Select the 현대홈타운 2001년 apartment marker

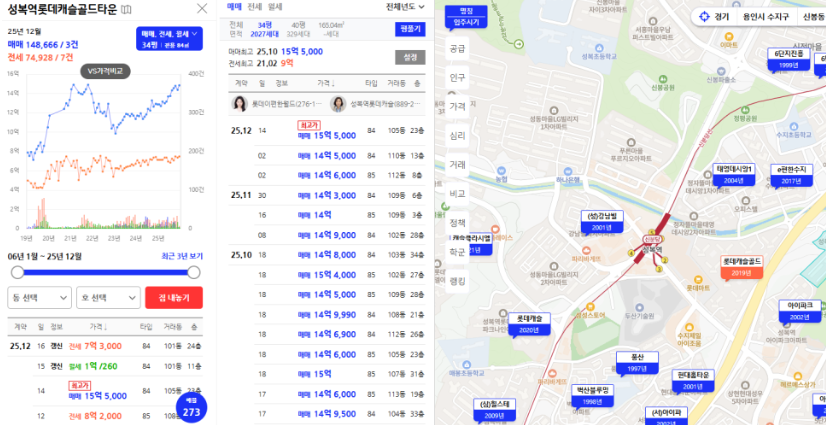(693, 381)
